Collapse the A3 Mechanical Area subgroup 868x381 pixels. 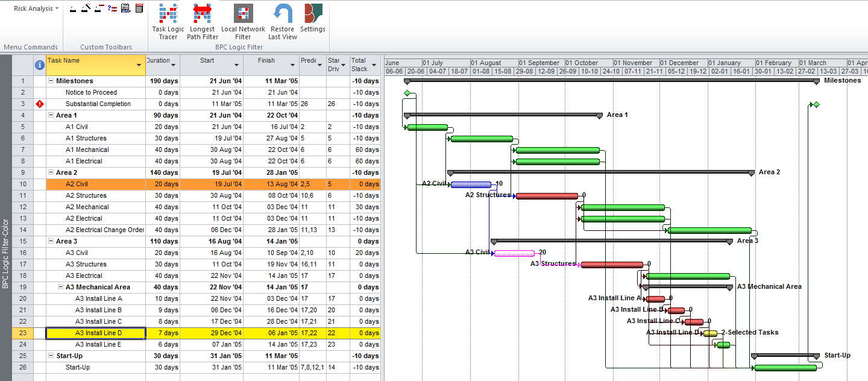61,287
